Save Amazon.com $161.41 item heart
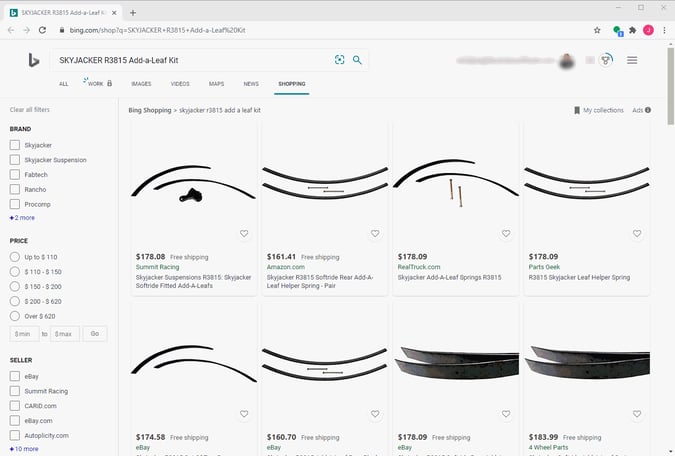 click(x=375, y=233)
